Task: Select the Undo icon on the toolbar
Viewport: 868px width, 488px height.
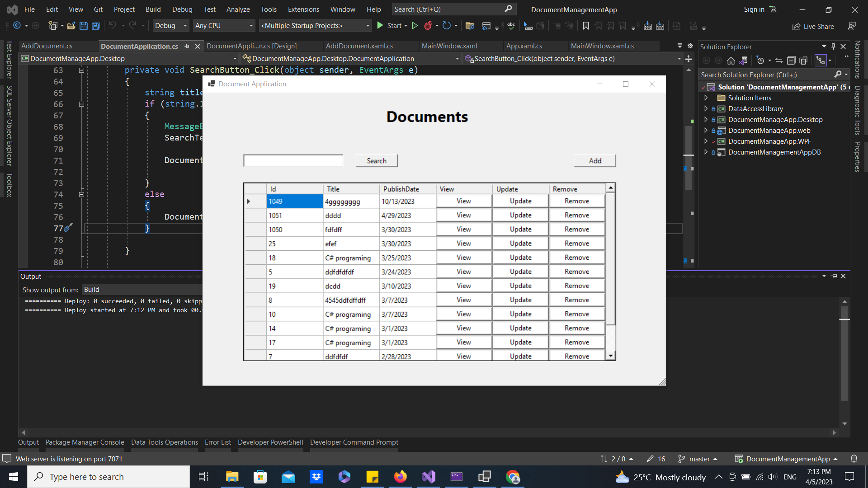Action: (113, 26)
